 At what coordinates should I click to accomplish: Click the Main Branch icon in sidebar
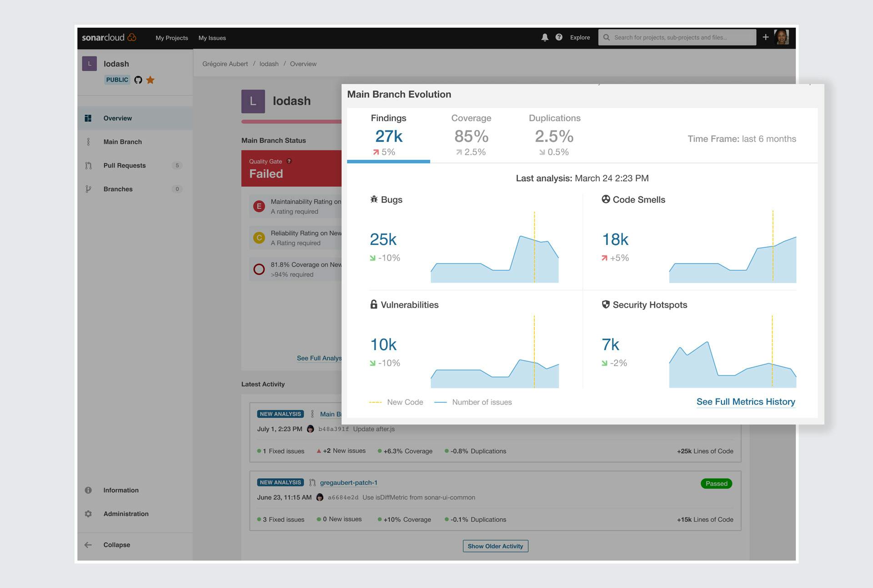88,142
